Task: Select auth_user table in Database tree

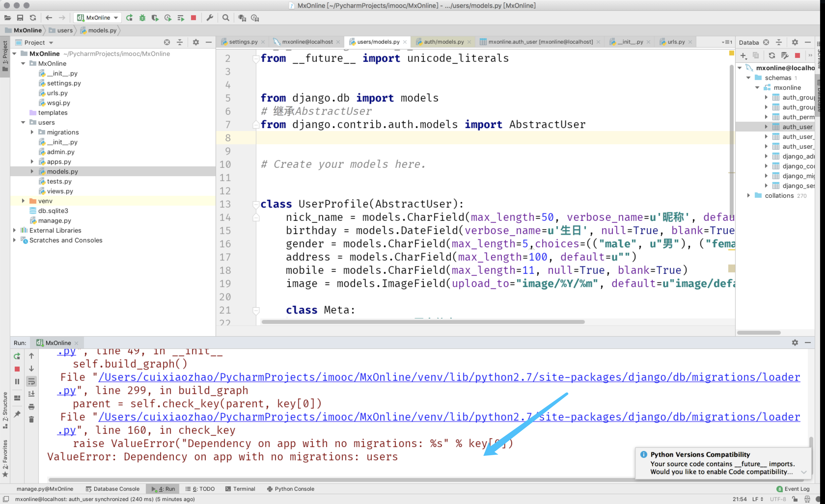Action: [x=797, y=127]
